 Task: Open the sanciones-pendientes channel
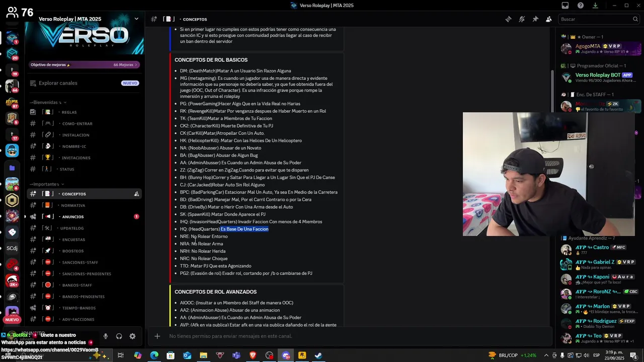84,274
